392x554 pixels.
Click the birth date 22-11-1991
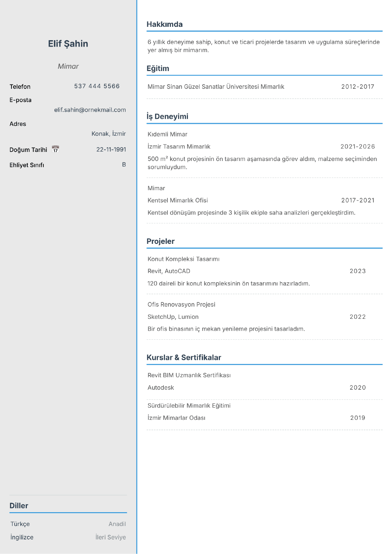click(111, 150)
